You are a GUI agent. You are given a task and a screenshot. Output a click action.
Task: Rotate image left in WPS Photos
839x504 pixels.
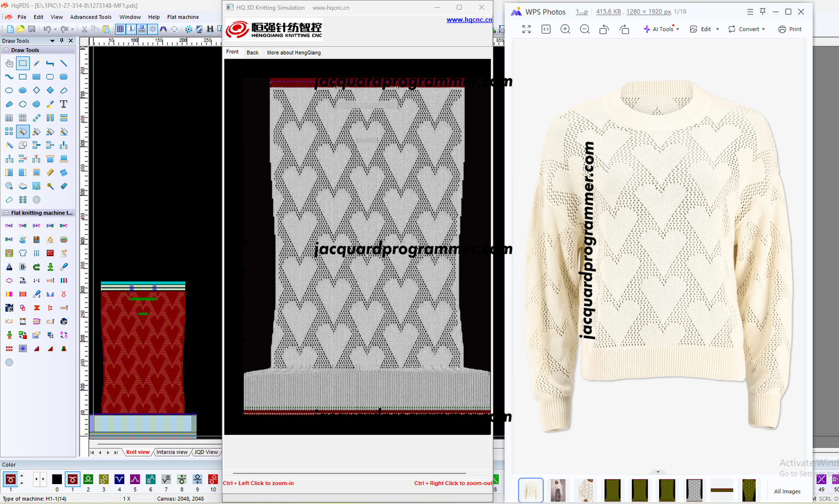pyautogui.click(x=604, y=29)
